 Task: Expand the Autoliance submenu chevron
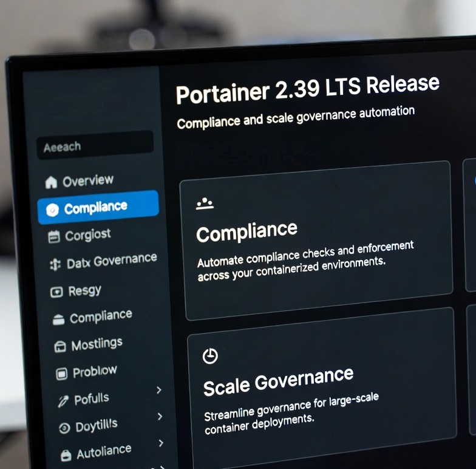[161, 443]
